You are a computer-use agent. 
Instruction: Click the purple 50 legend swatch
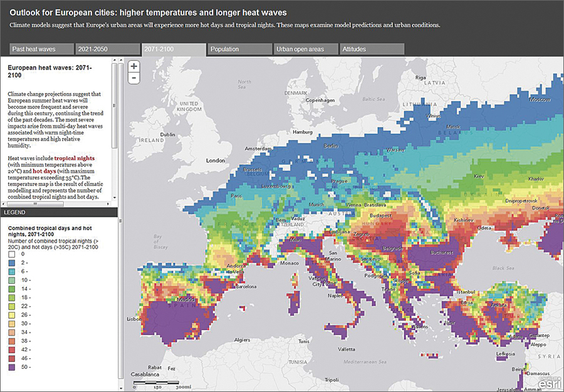(x=12, y=367)
